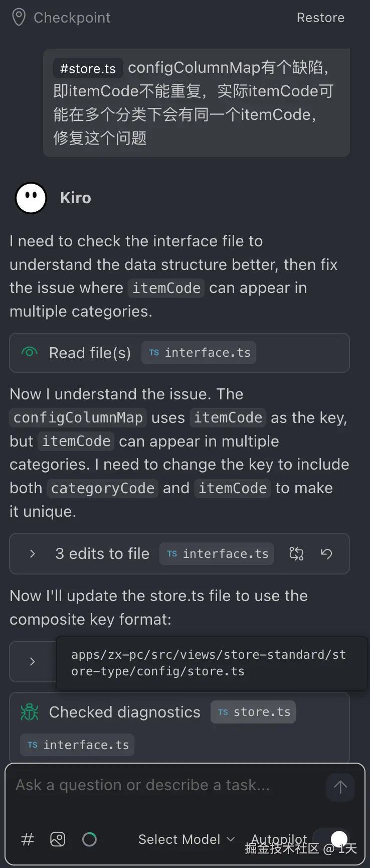The image size is (370, 868).
Task: Click the Read file(s) eye icon
Action: click(x=30, y=352)
